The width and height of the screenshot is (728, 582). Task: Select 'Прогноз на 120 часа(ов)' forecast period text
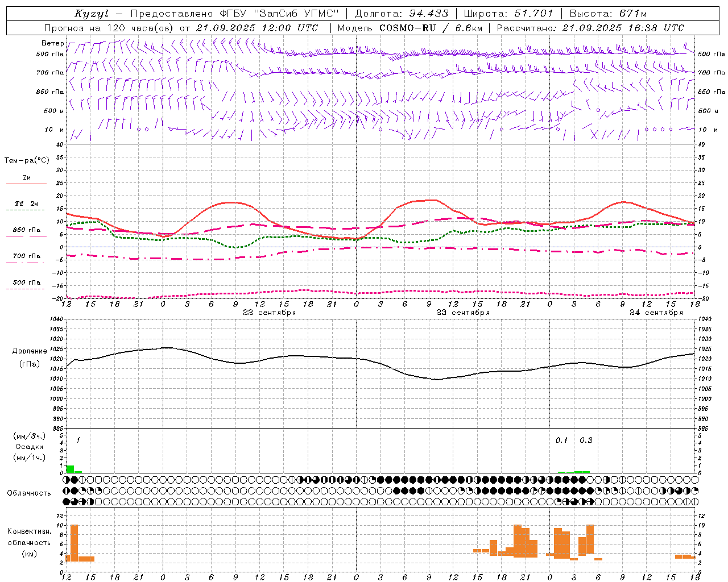pyautogui.click(x=109, y=28)
